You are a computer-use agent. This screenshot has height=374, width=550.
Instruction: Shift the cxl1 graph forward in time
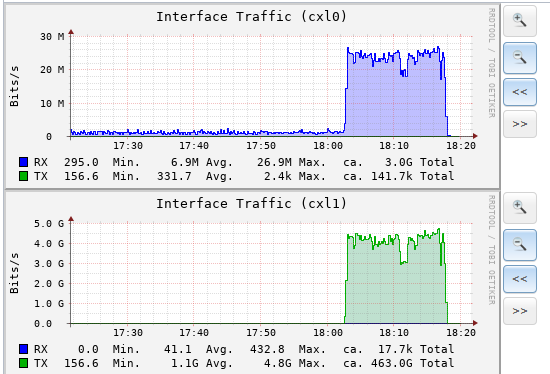click(520, 311)
